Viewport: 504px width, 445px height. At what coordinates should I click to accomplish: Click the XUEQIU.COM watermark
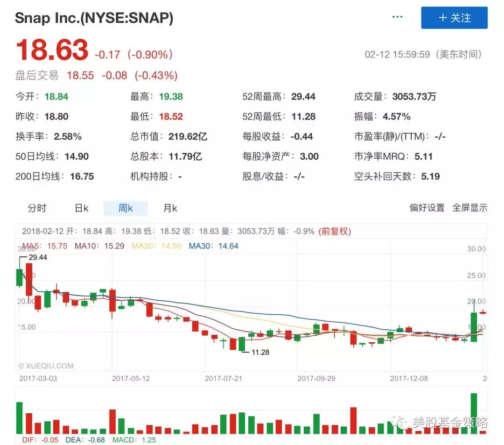coord(45,366)
